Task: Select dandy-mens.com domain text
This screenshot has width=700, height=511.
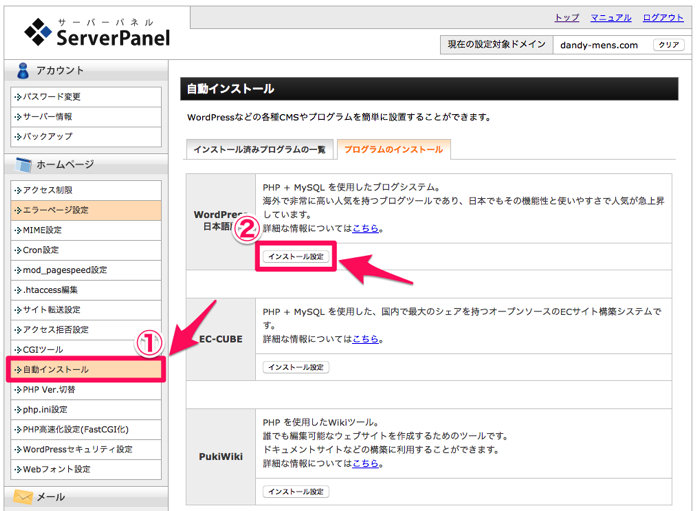Action: pyautogui.click(x=599, y=45)
